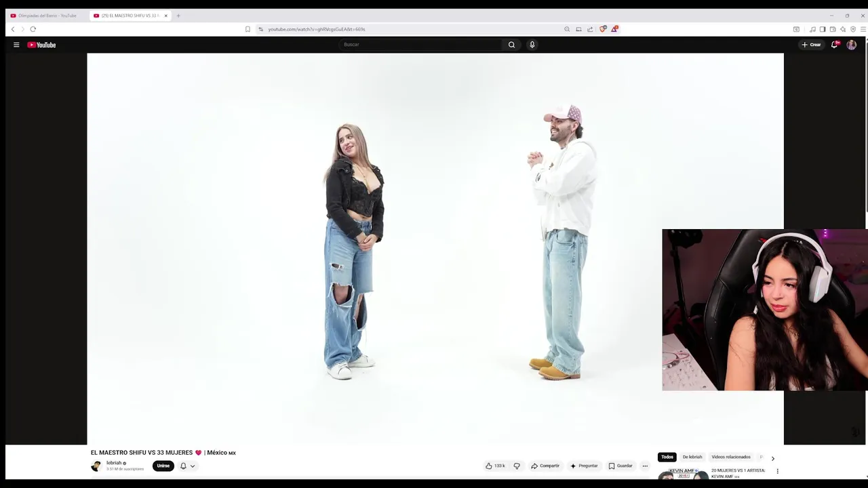Open the browser playlist music note icon
The width and height of the screenshot is (868, 488).
(x=812, y=29)
